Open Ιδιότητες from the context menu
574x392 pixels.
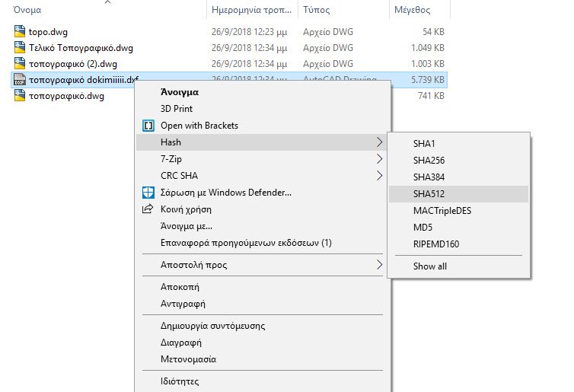(x=180, y=381)
